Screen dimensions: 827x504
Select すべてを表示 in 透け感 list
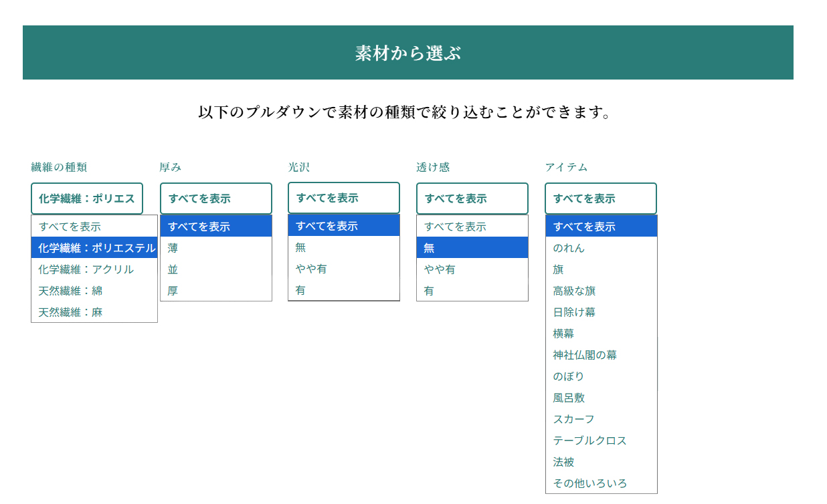coord(472,227)
